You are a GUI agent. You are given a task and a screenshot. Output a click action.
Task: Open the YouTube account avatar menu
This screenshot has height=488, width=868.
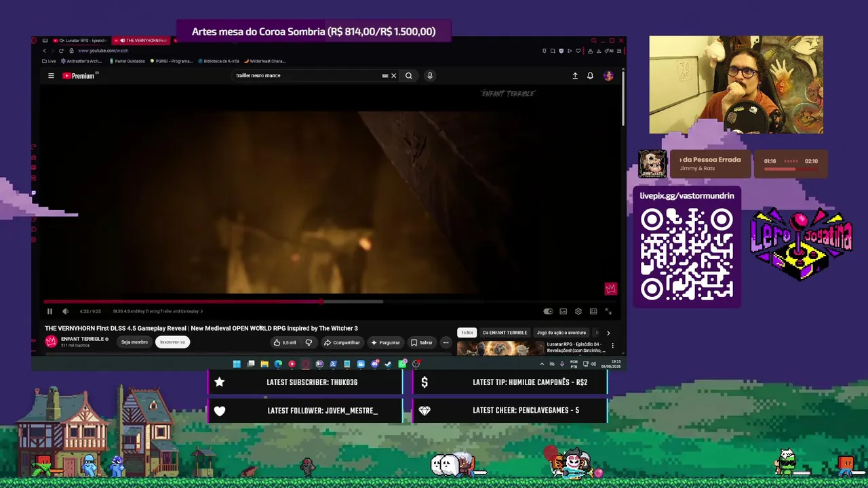tap(608, 76)
